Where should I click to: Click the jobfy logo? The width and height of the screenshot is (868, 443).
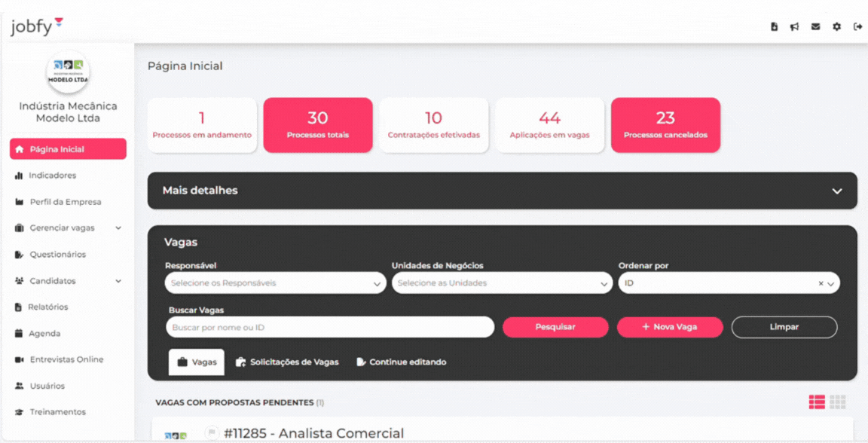point(37,27)
